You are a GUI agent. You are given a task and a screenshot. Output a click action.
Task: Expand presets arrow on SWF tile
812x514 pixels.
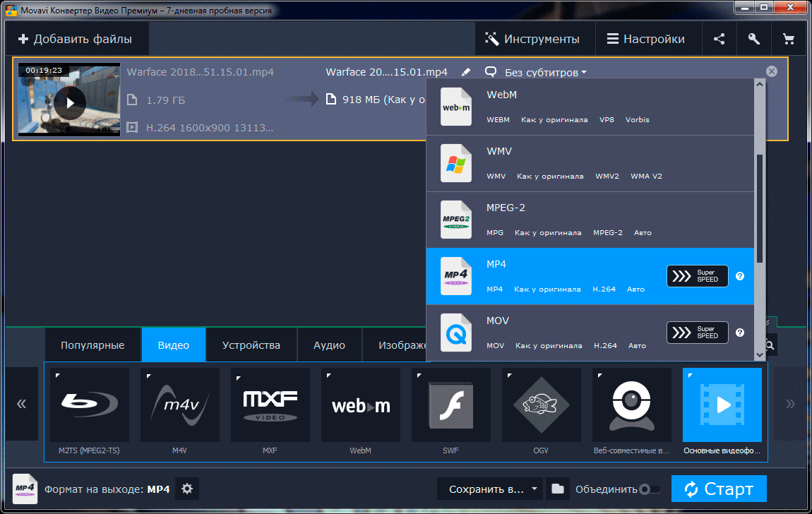(x=419, y=376)
